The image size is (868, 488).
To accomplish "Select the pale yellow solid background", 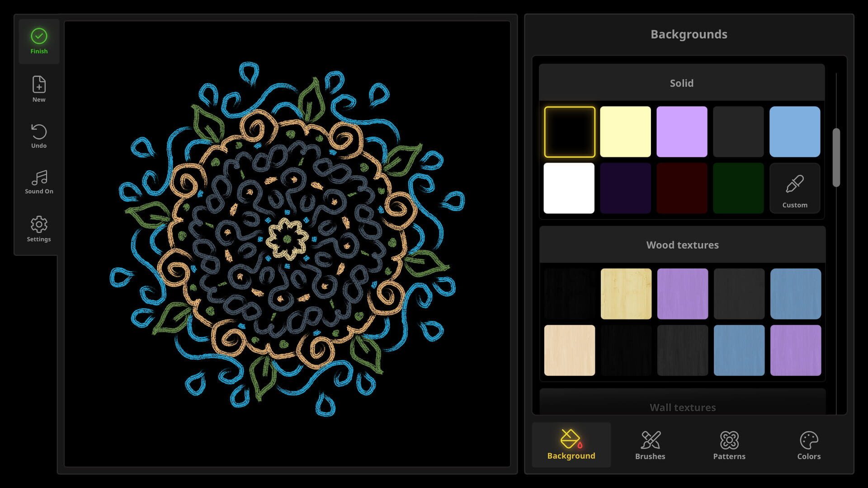I will pyautogui.click(x=626, y=131).
